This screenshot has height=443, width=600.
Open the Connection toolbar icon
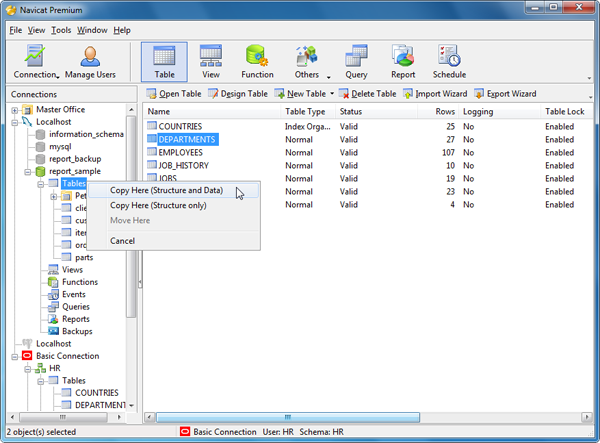pos(35,62)
